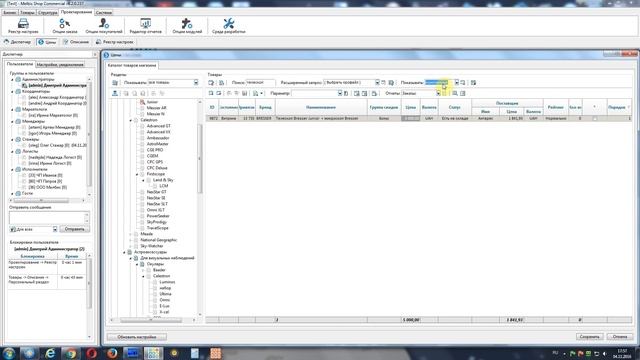640x360 pixels.
Task: Click the users tree vertical scrollbar
Action: click(89, 137)
